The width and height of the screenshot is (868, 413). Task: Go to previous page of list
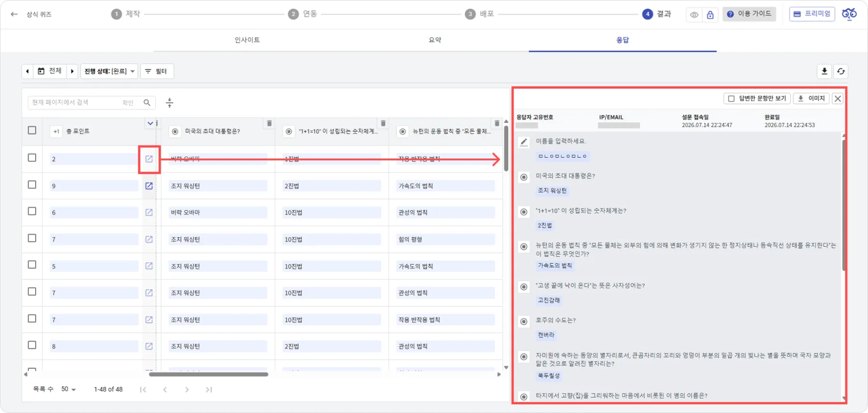point(165,389)
